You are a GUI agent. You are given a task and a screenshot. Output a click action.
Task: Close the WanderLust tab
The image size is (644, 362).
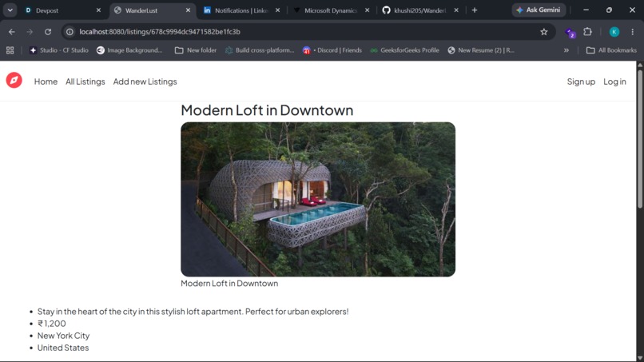[x=188, y=10]
